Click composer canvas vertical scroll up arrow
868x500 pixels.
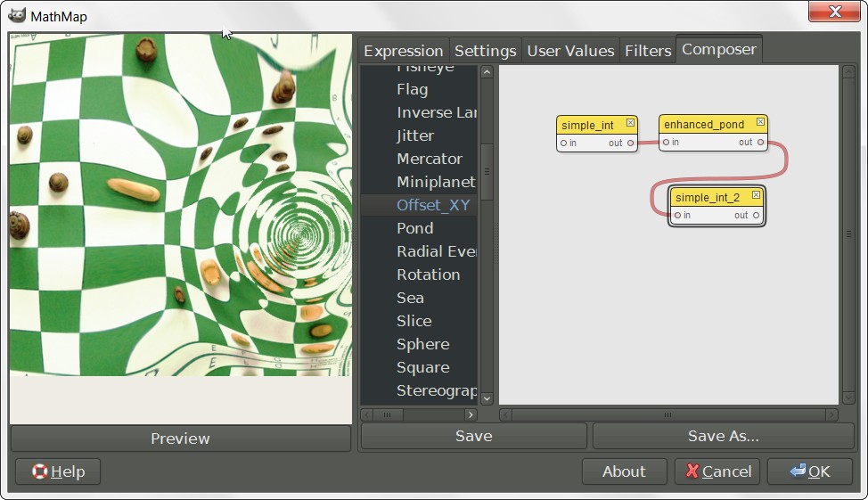coord(848,72)
